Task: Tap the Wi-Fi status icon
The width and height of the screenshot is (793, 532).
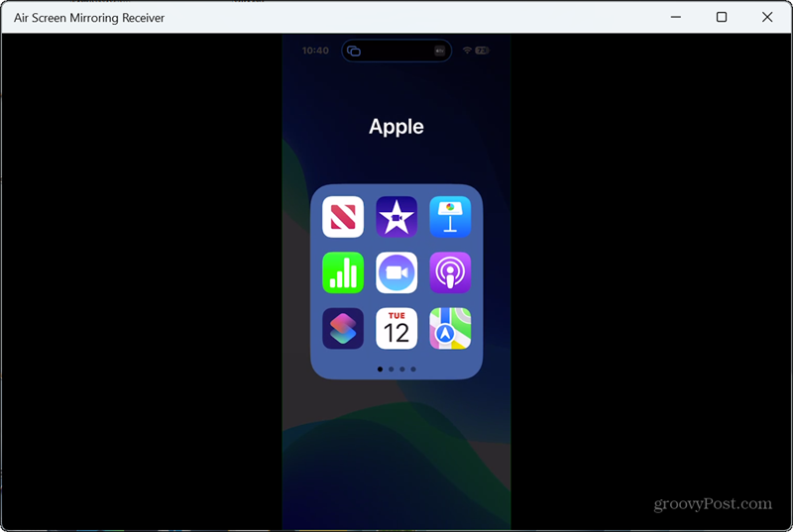Action: (x=467, y=50)
